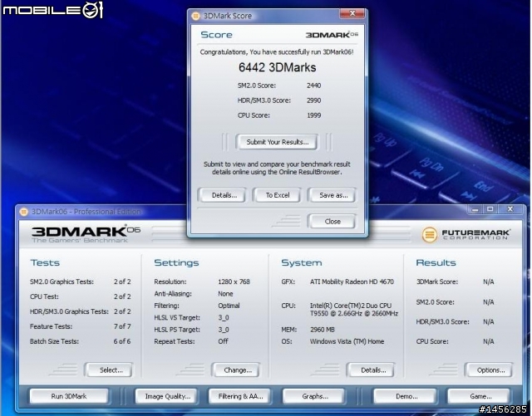This screenshot has height=416, width=532.
Task: Click the 3DMARK06 logo in Score dialog
Action: click(x=332, y=35)
